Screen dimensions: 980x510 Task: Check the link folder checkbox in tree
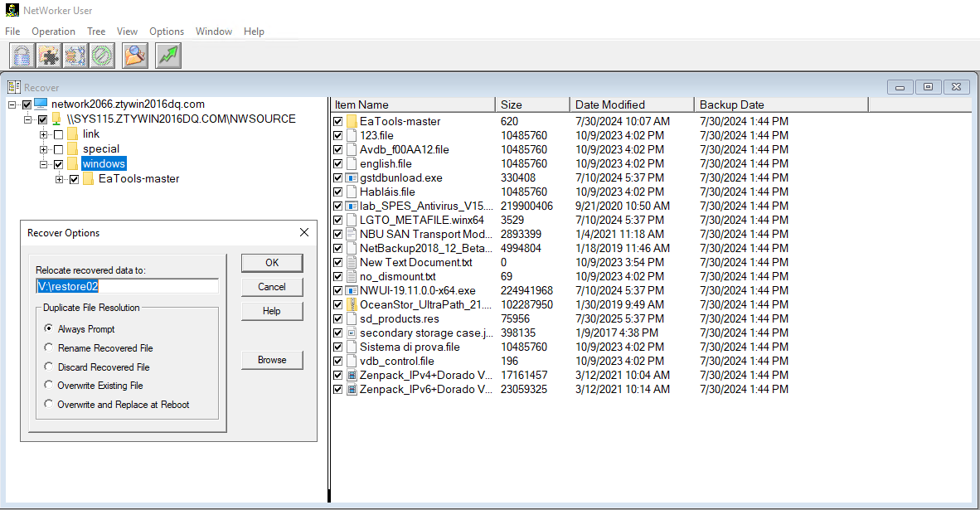pyautogui.click(x=58, y=134)
